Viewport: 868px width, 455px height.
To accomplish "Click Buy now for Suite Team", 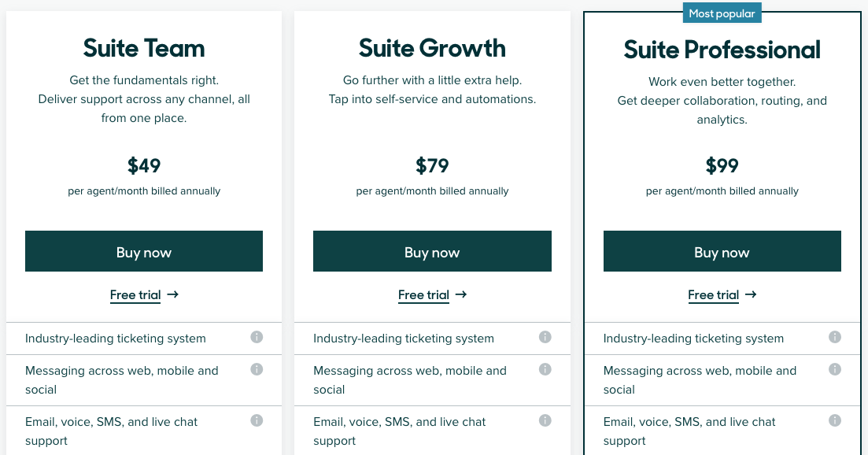I will point(144,251).
